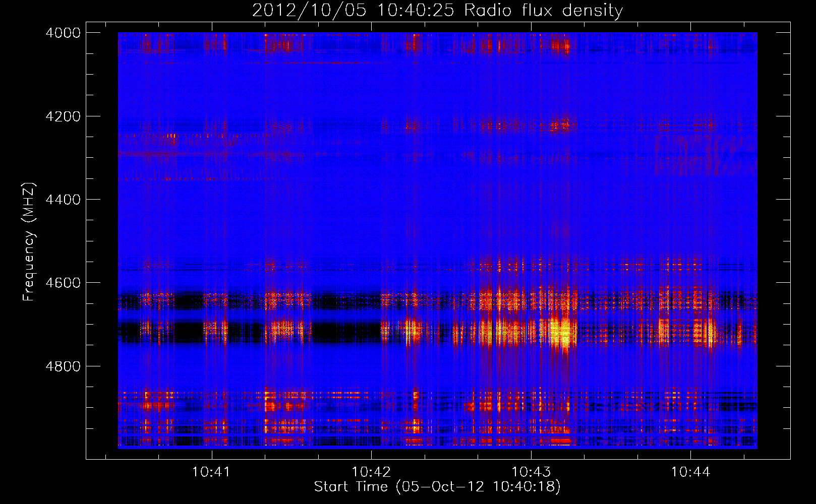Click the 10:42 time axis label
816x504 pixels.
click(x=371, y=472)
